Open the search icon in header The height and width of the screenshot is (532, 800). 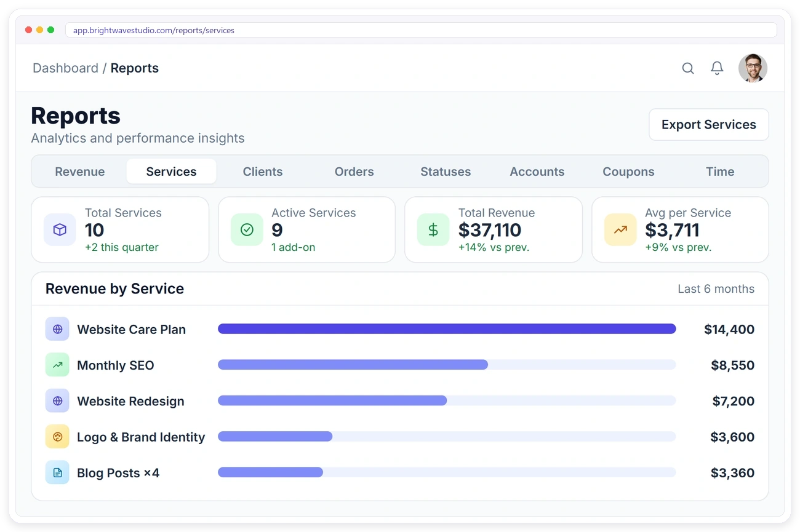tap(688, 68)
